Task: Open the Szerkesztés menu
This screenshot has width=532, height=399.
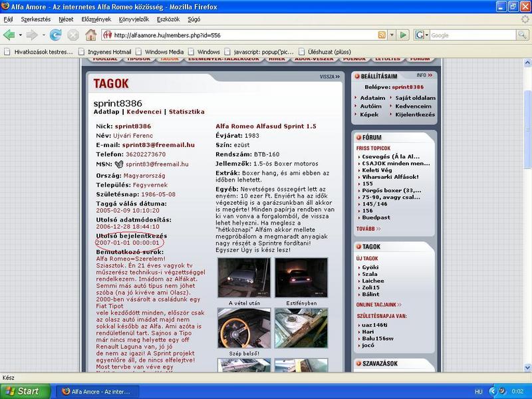Action: 36,19
